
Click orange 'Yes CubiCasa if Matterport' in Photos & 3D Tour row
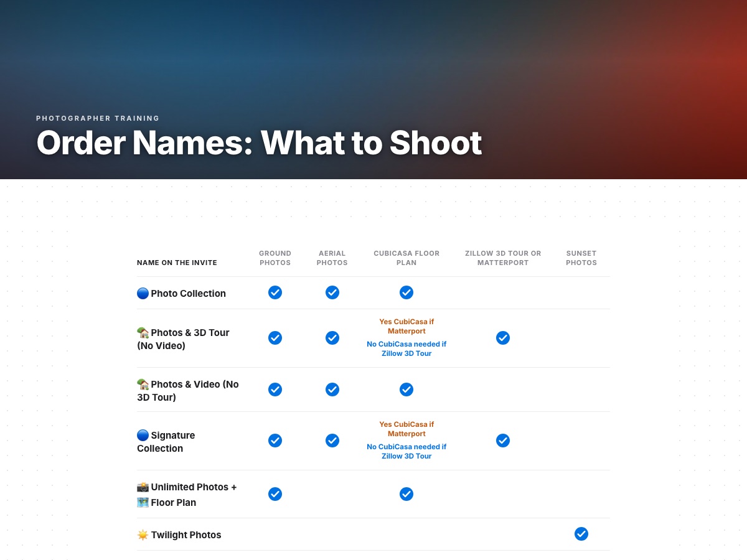(x=406, y=326)
